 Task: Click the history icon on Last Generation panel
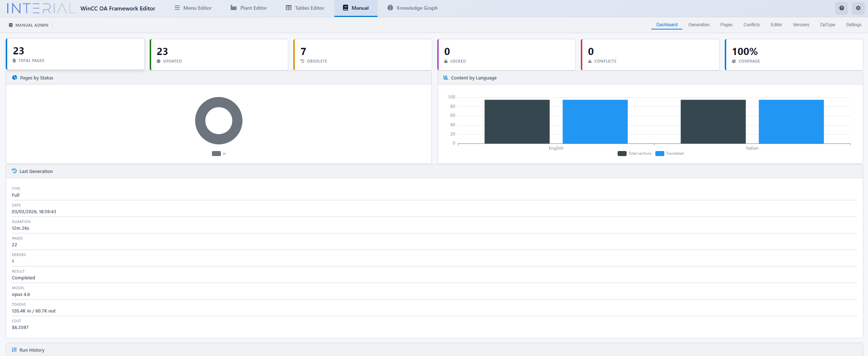coord(14,171)
